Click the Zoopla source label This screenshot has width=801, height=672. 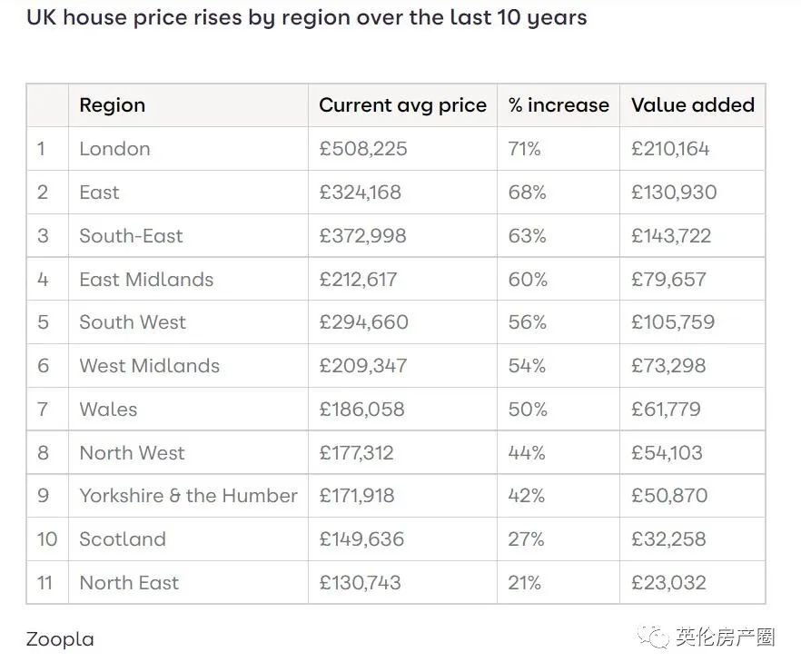point(60,639)
